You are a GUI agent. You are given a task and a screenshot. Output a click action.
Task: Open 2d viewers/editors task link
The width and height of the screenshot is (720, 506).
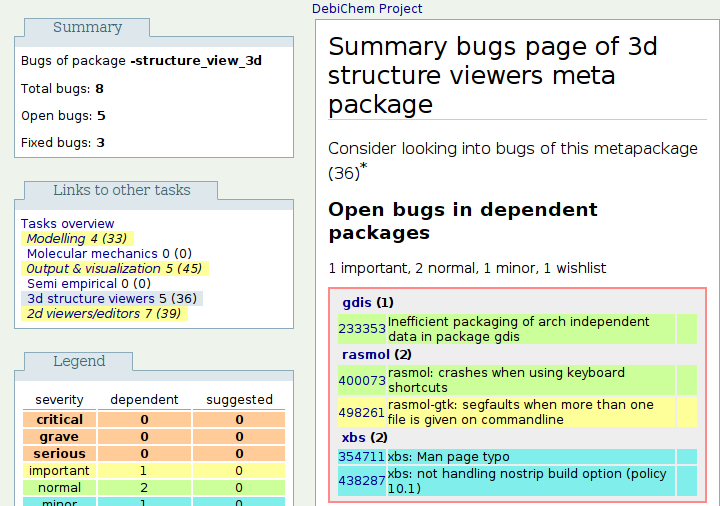coord(92,313)
